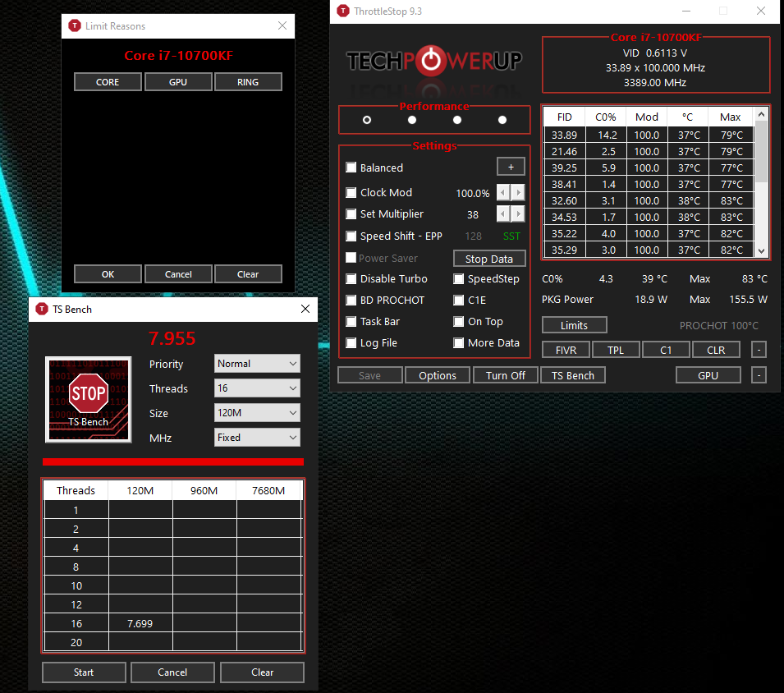Click Clear in TS Bench
This screenshot has width=784, height=693.
(262, 672)
